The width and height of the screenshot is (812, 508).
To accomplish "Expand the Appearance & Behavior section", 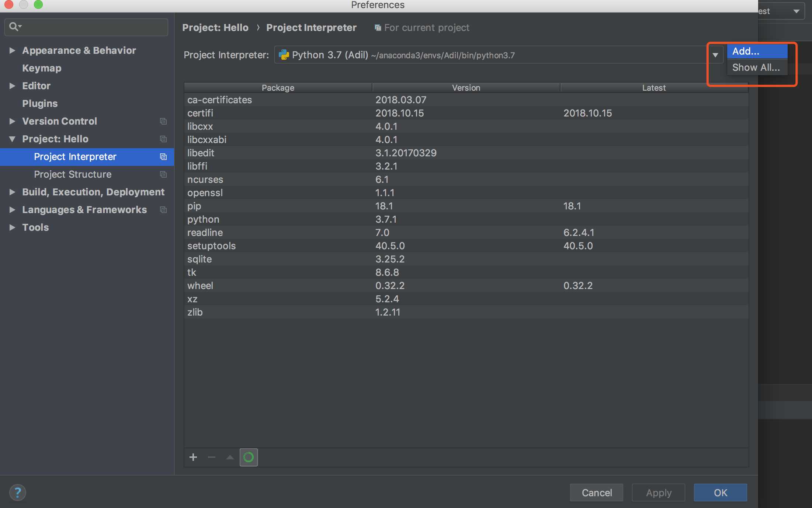I will [x=12, y=51].
